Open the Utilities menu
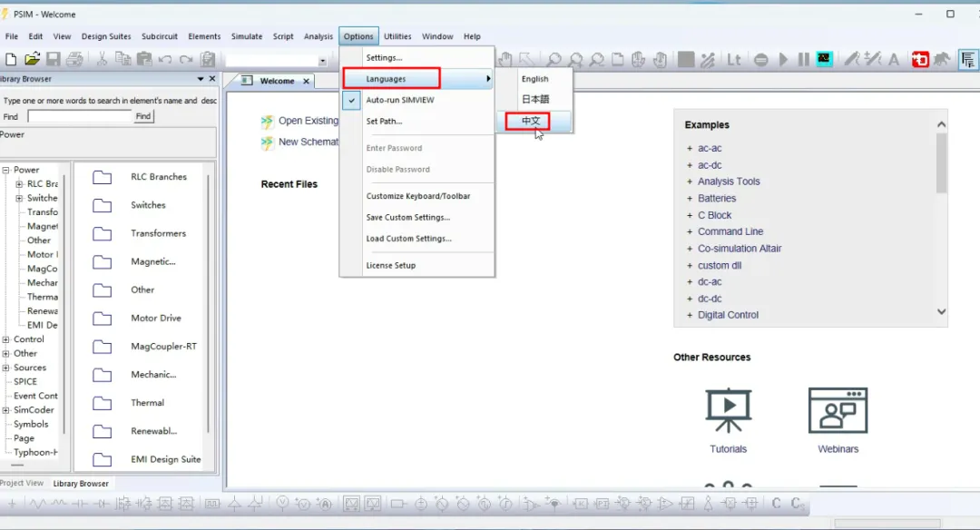The image size is (980, 530). pos(397,36)
